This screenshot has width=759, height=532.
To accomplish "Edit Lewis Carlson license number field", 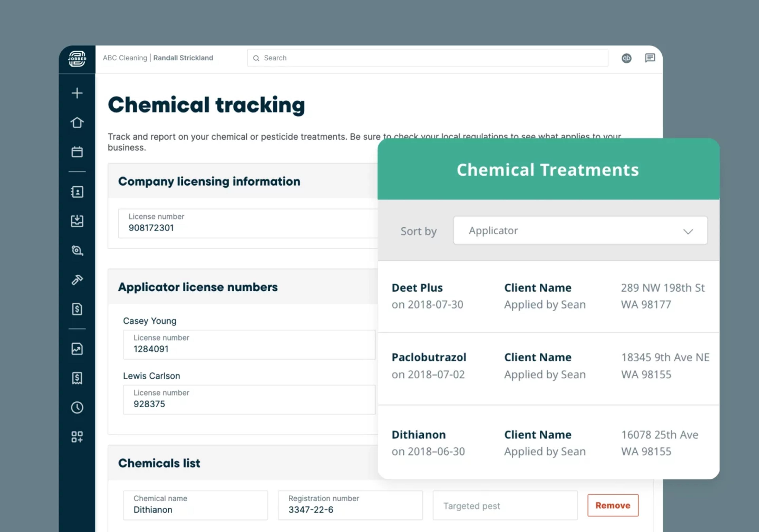I will tap(249, 399).
